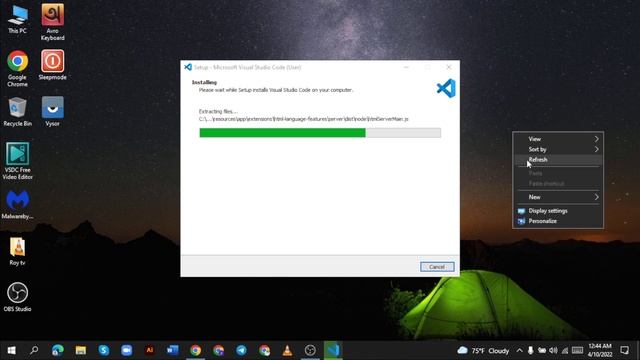Cancel the Visual Studio Code installation
The width and height of the screenshot is (640, 360).
tap(437, 267)
